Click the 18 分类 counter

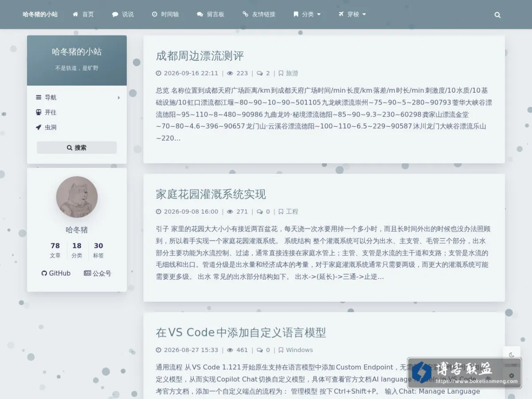coord(77,250)
